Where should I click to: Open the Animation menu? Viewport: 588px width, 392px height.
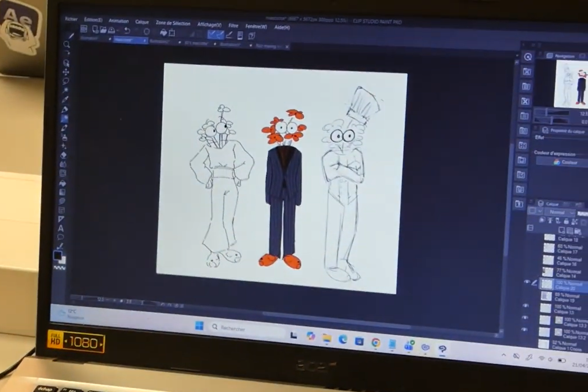(x=119, y=21)
